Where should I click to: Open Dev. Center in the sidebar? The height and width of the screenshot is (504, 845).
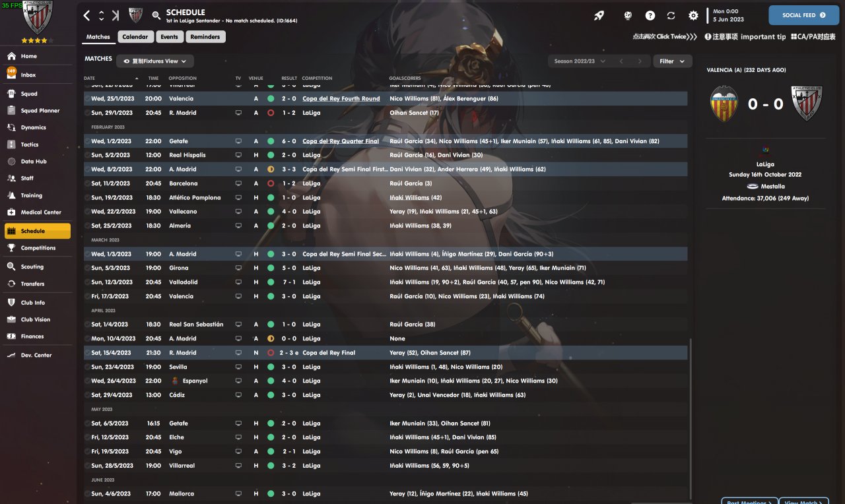click(x=38, y=355)
